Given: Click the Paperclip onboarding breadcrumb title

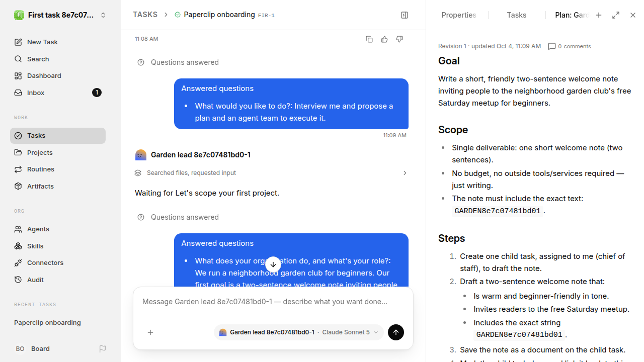Looking at the screenshot, I should tap(219, 15).
